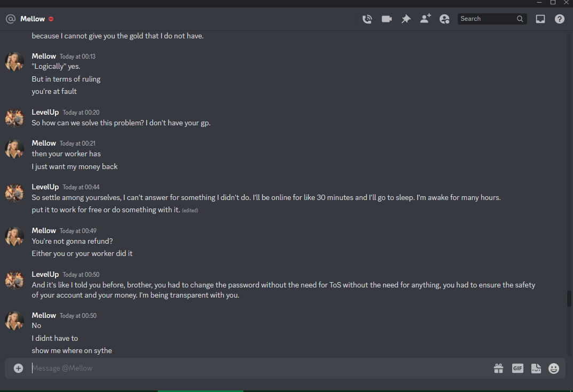The width and height of the screenshot is (573, 392).
Task: Open the emoji picker
Action: [x=554, y=368]
